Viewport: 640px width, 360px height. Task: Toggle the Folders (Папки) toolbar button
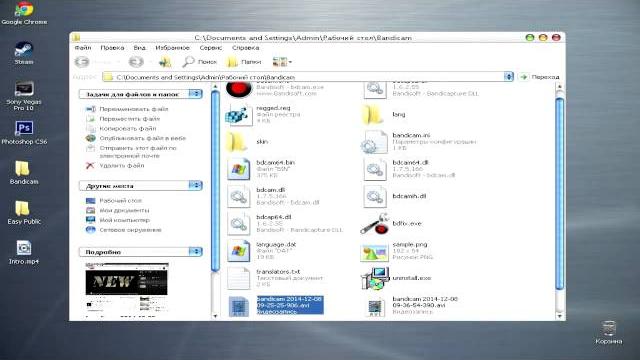pos(244,62)
